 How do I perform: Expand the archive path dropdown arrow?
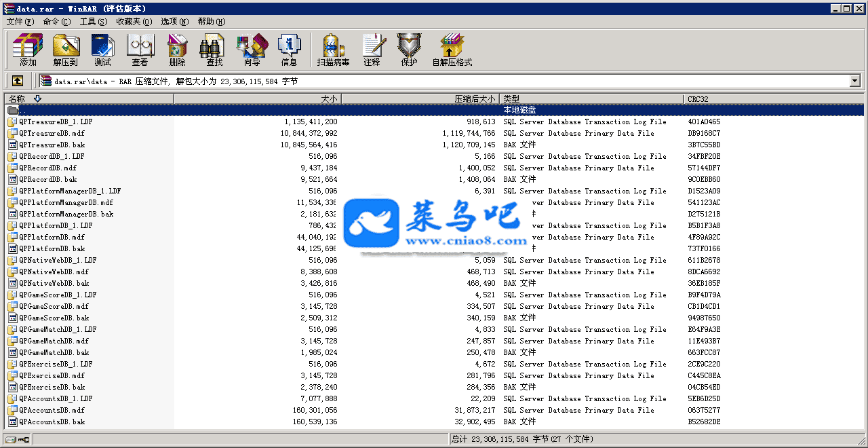tap(854, 81)
